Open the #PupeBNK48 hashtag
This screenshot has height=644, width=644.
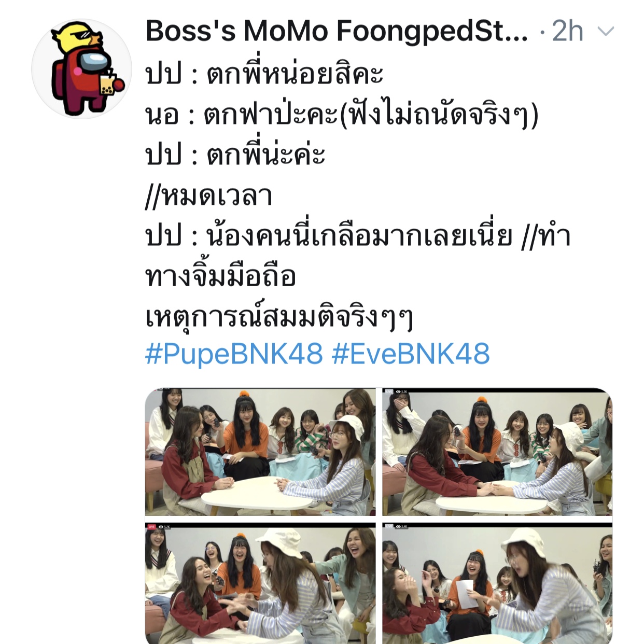234,354
